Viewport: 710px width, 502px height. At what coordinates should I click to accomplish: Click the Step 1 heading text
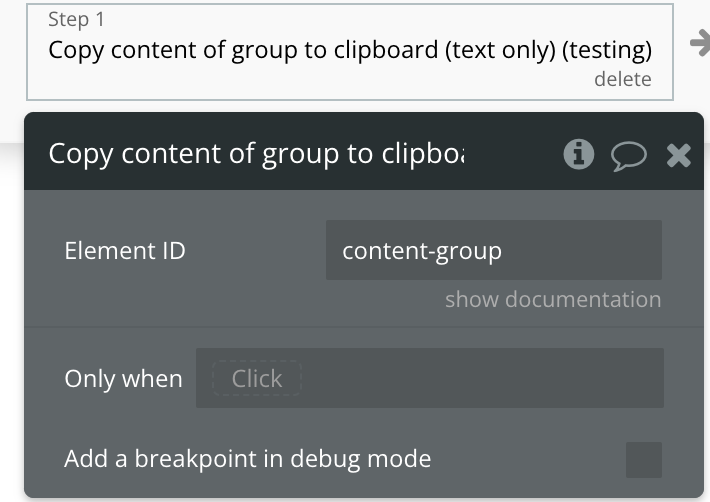77,19
